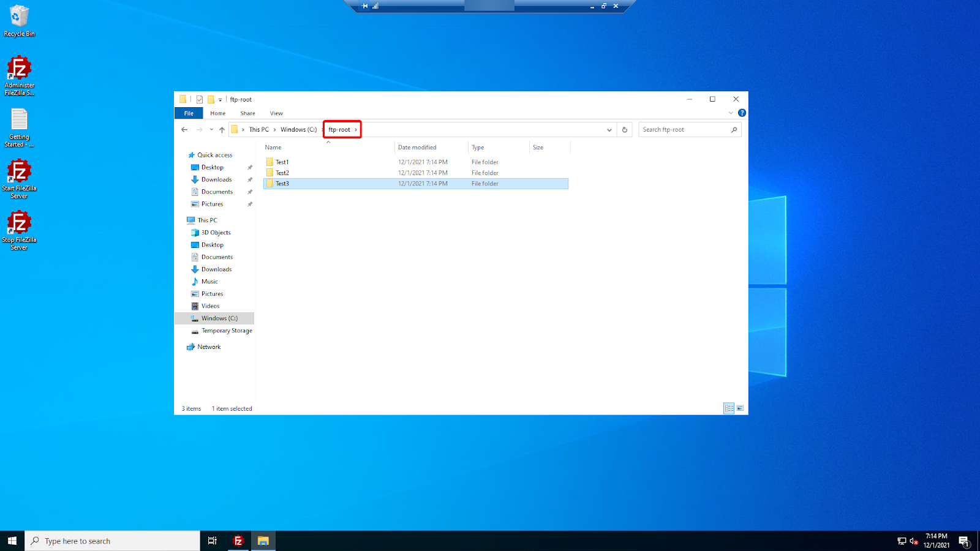Viewport: 980px width, 551px height.
Task: Go up one level with Up arrow
Action: (x=222, y=130)
